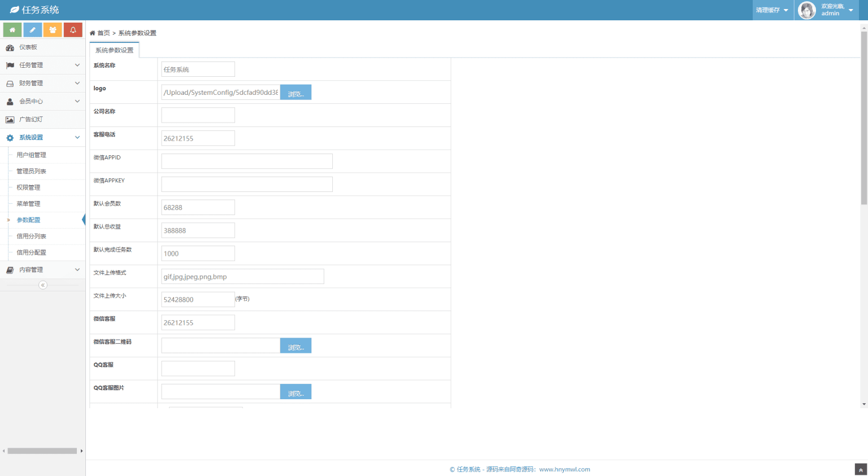Select 管理员列表 in the sidebar submenu
The height and width of the screenshot is (476, 868).
[x=32, y=171]
